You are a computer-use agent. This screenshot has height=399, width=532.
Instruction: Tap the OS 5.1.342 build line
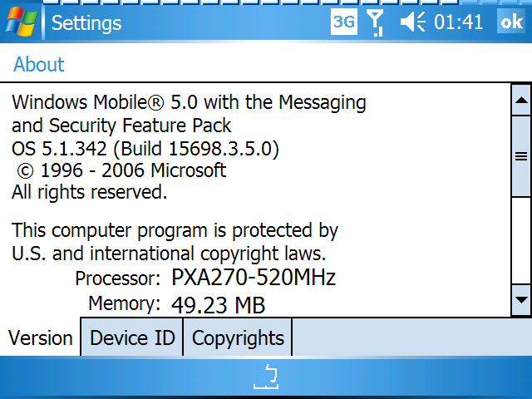145,149
